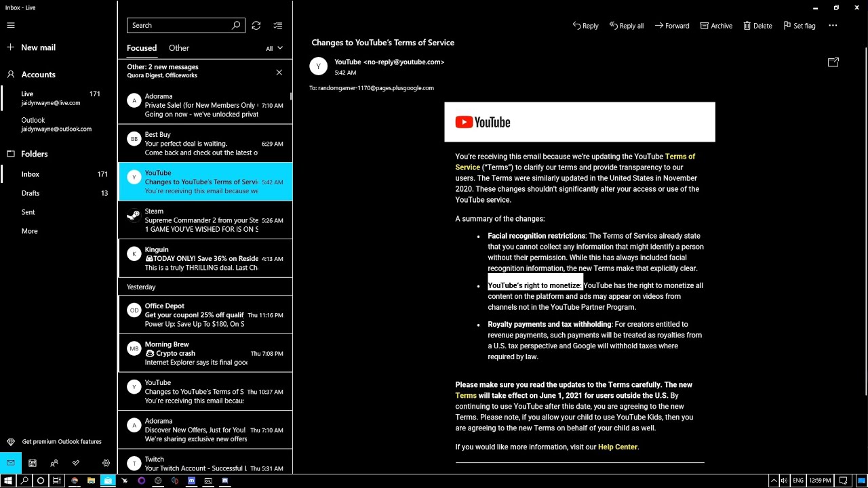
Task: Reply to the YouTube email
Action: tap(585, 26)
